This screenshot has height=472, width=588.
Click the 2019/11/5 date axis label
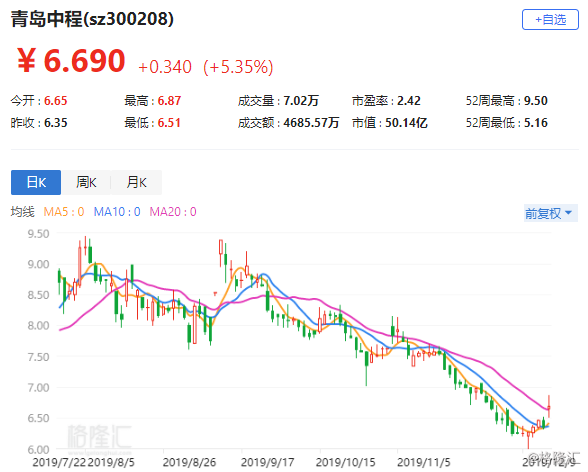(x=424, y=462)
